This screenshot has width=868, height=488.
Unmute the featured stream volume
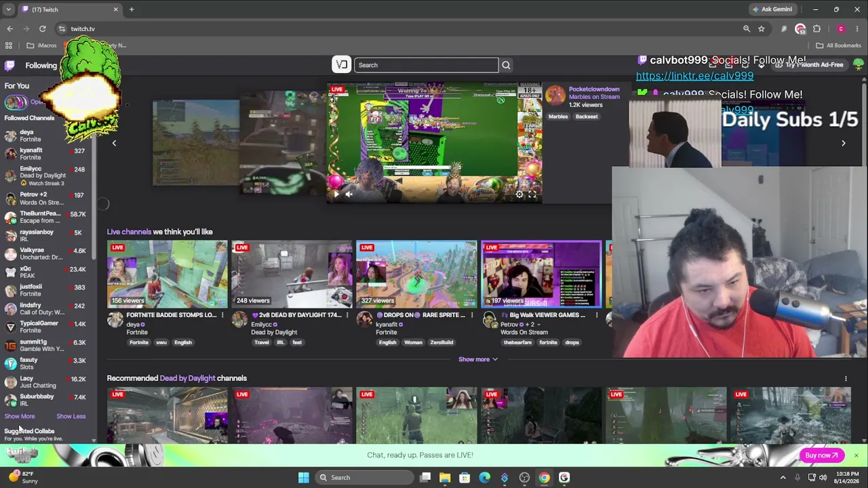pos(349,195)
